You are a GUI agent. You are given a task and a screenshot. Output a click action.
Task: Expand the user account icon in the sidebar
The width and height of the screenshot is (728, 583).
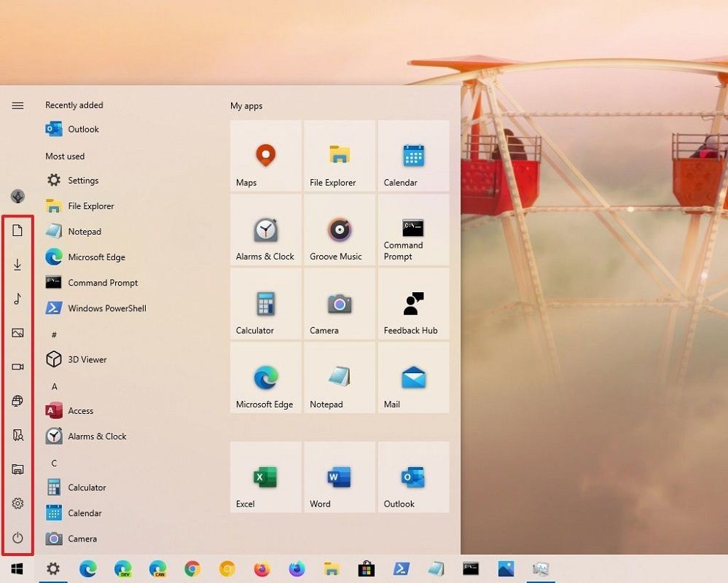(x=17, y=196)
